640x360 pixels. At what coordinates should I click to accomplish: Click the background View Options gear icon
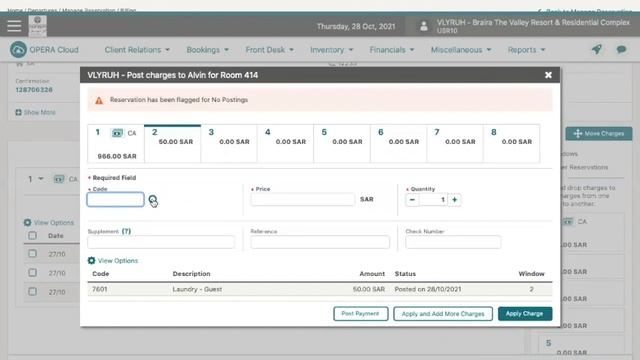pos(27,222)
